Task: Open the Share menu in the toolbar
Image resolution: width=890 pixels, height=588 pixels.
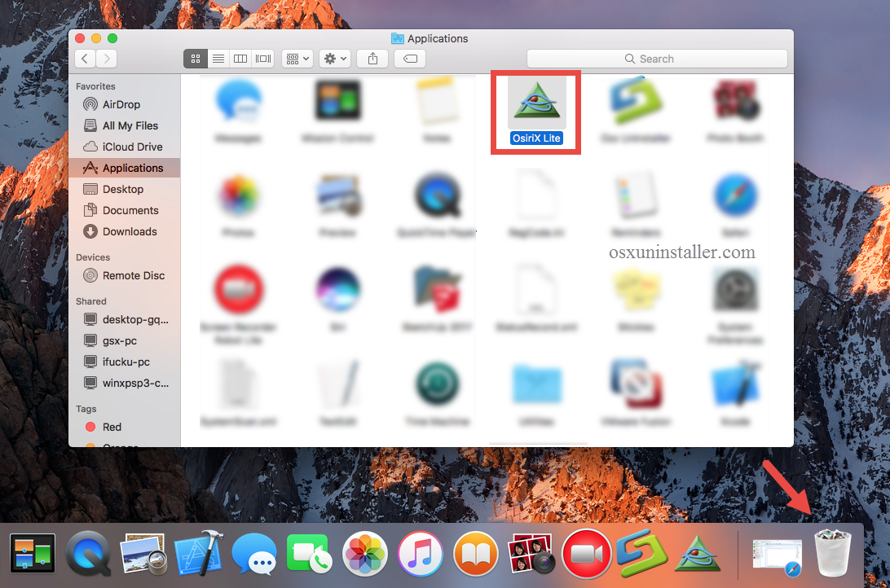Action: coord(372,58)
